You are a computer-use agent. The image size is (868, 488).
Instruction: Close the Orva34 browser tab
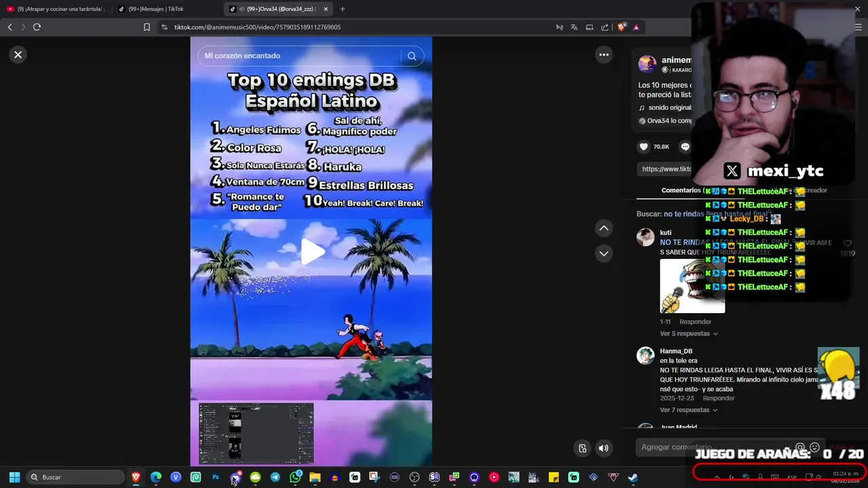click(x=326, y=9)
